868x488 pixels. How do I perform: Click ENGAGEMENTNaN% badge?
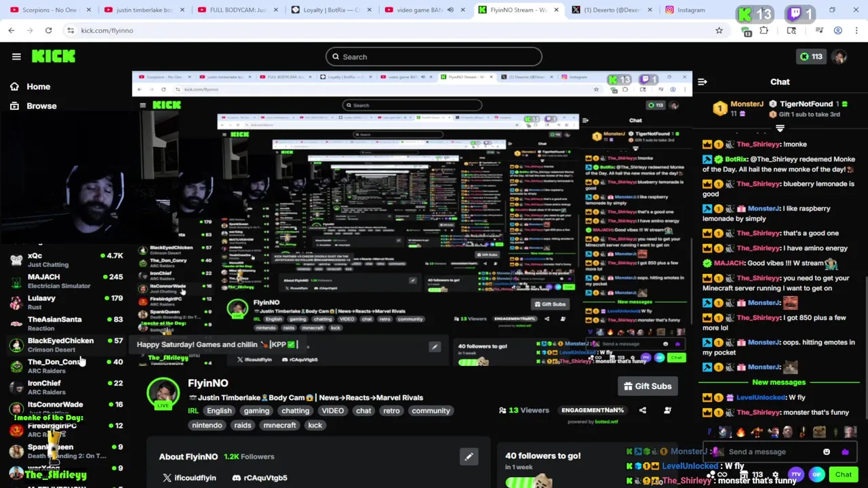coord(592,410)
